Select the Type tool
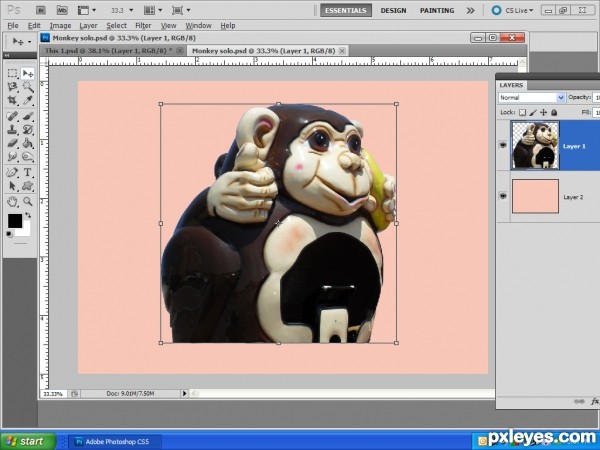Image resolution: width=600 pixels, height=450 pixels. click(28, 172)
